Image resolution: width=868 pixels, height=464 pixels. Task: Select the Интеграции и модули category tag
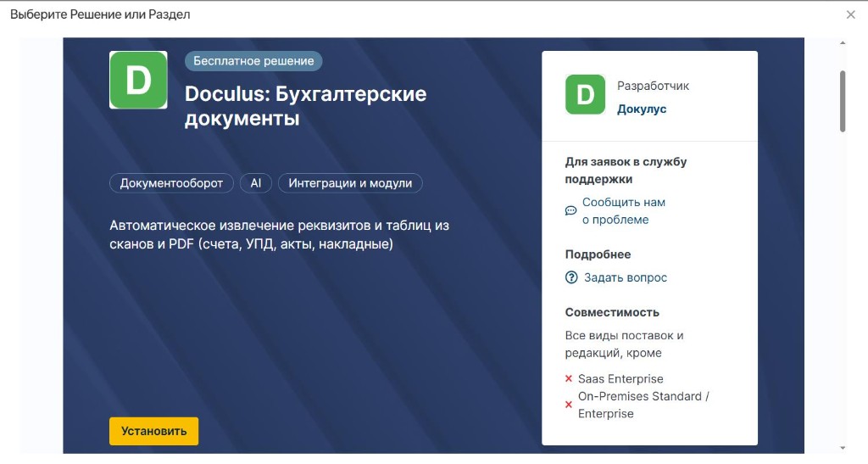point(350,183)
